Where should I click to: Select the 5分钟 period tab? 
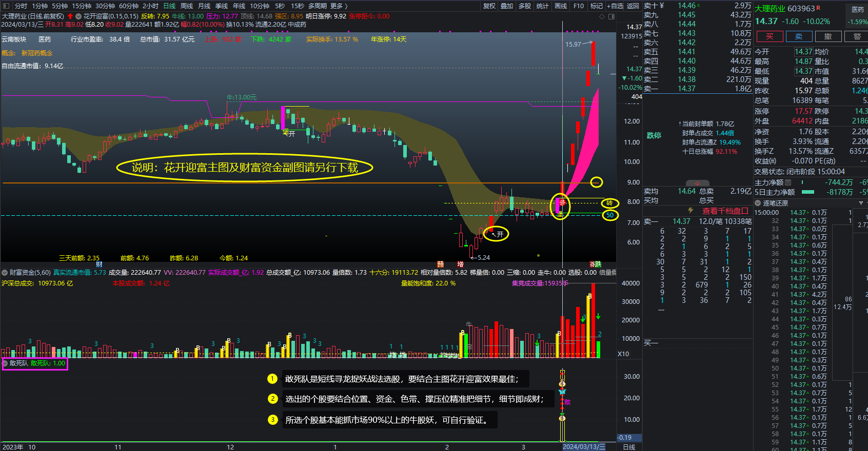click(x=60, y=6)
